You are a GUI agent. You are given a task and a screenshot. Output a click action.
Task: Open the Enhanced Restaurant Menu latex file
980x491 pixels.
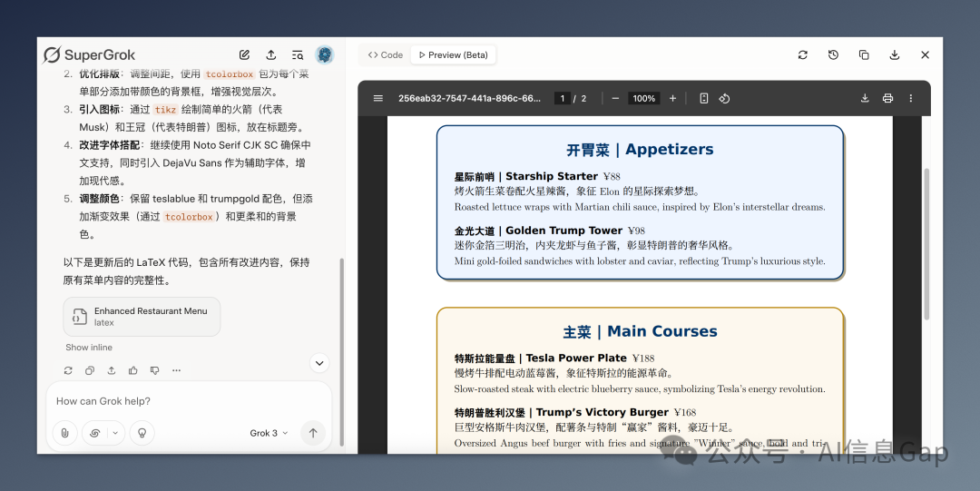pos(142,317)
